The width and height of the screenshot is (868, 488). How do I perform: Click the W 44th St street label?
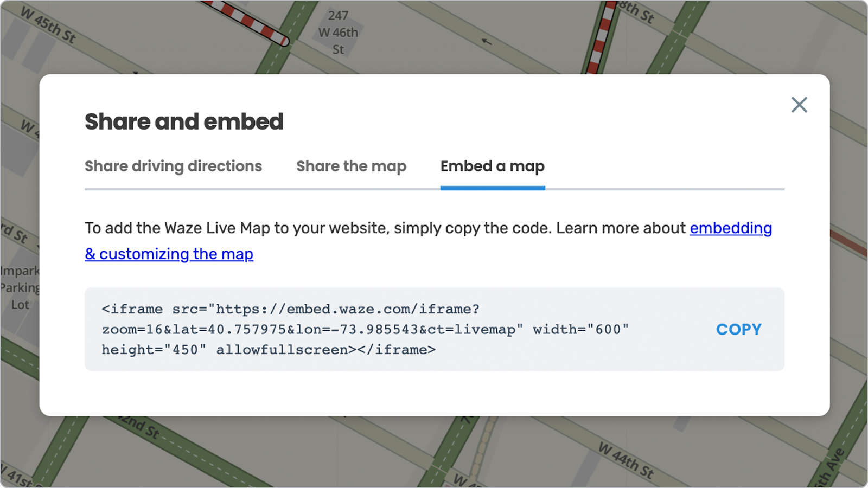tap(627, 460)
